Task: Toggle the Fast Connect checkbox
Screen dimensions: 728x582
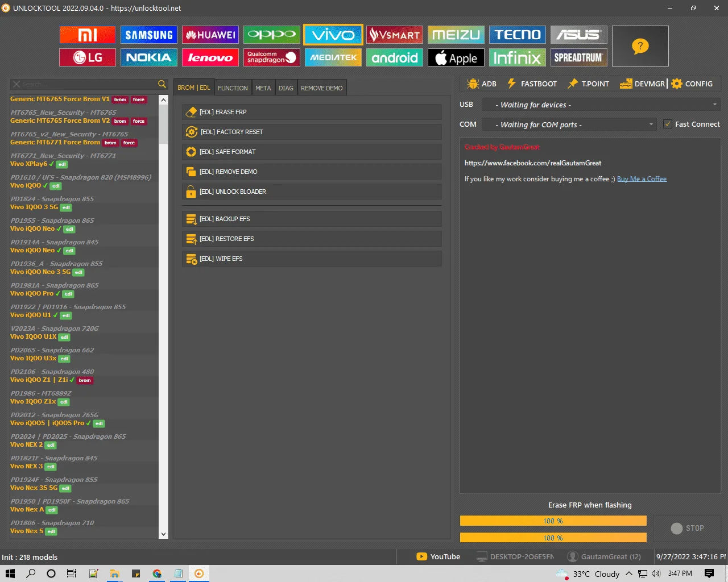Action: point(668,124)
